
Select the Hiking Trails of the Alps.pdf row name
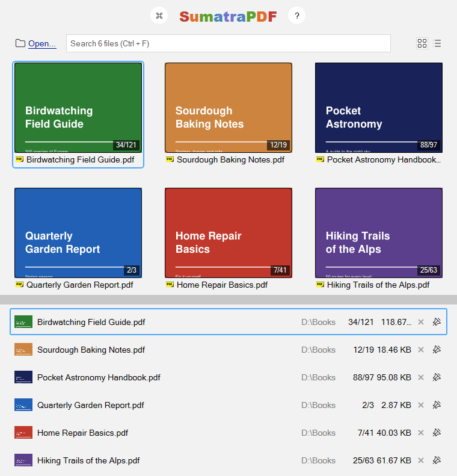tap(88, 460)
